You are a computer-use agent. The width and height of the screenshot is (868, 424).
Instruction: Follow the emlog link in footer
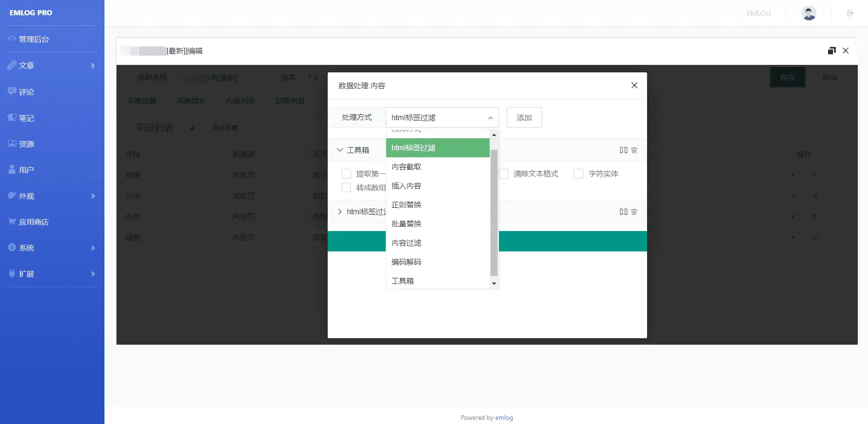pyautogui.click(x=504, y=418)
